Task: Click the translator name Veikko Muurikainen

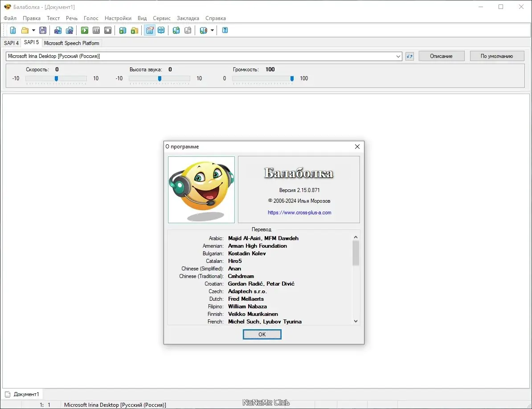Action: click(253, 314)
